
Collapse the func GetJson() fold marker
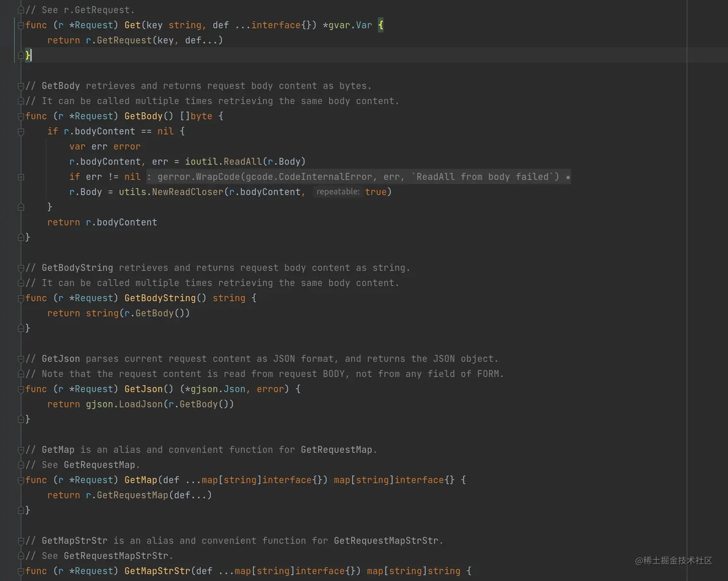(21, 389)
